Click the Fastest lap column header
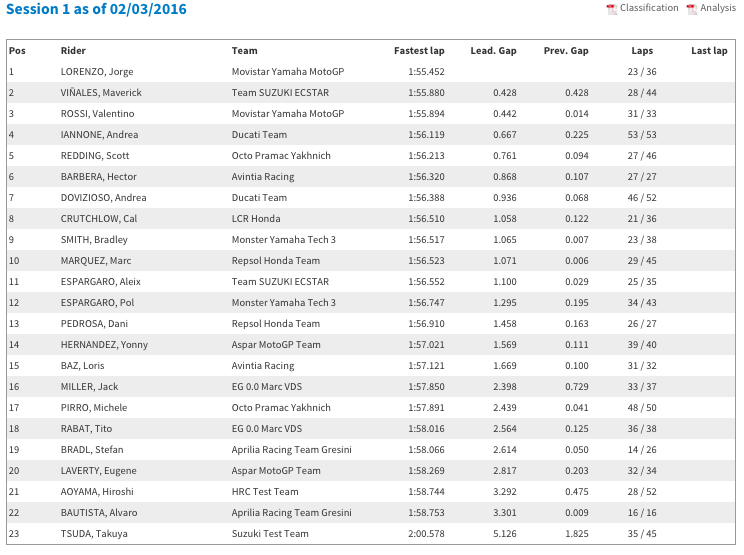This screenshot has width=744, height=555. (x=419, y=51)
